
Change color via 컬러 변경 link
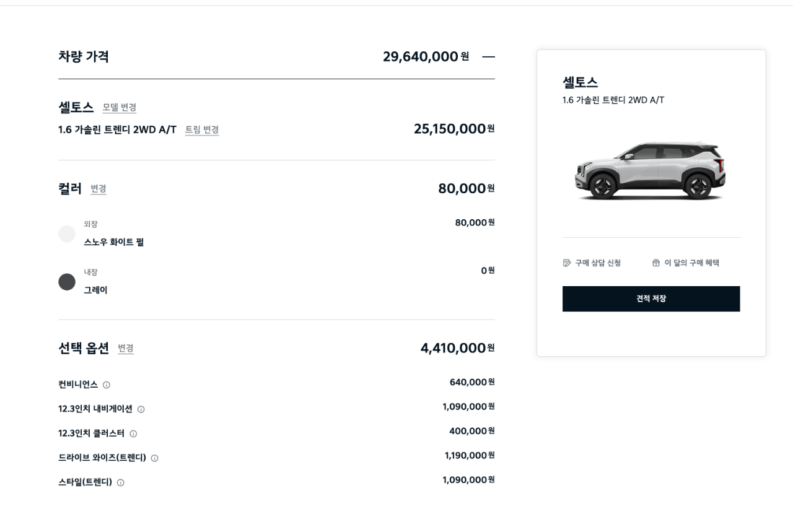pyautogui.click(x=99, y=189)
